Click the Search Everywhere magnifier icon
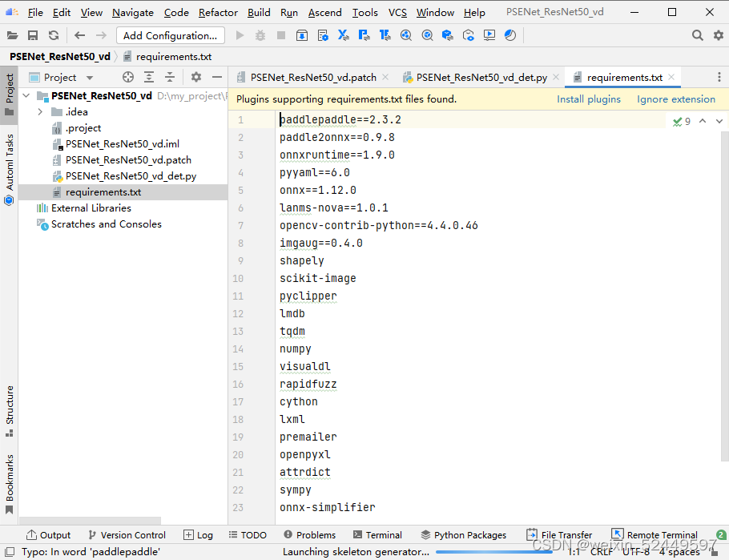729x560 pixels. point(698,35)
